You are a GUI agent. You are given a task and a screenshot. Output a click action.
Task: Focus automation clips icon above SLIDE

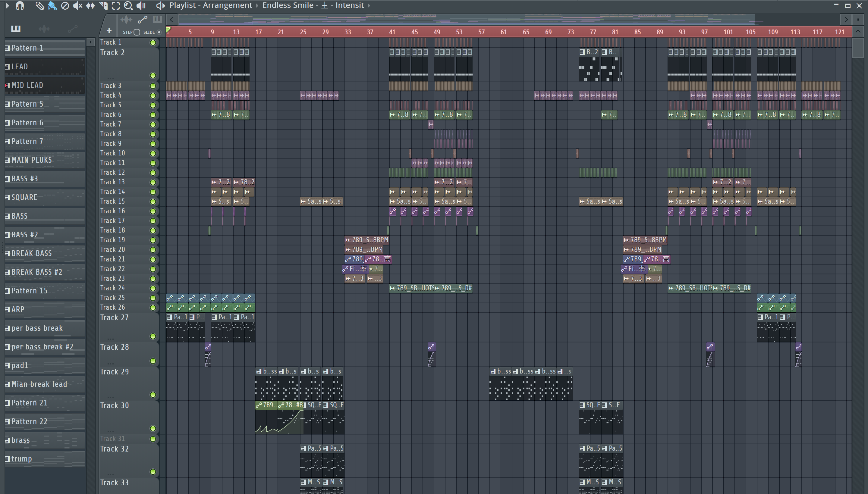142,20
